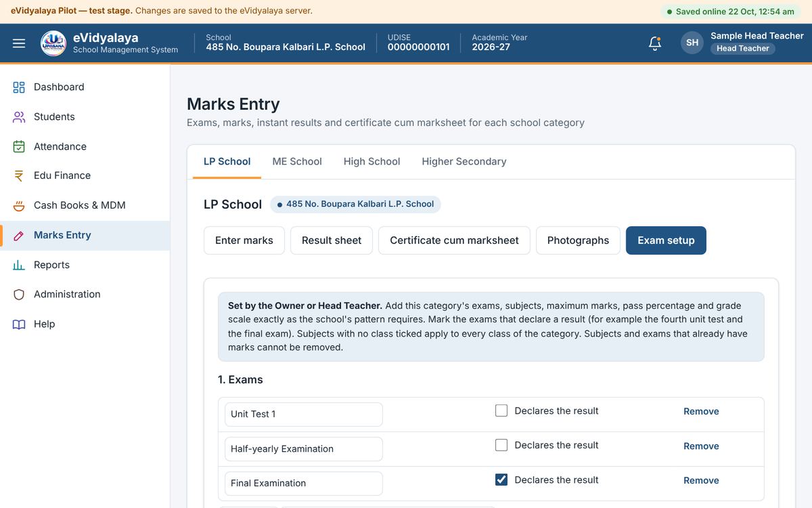Open Certificate cum marksheet section

tap(454, 240)
